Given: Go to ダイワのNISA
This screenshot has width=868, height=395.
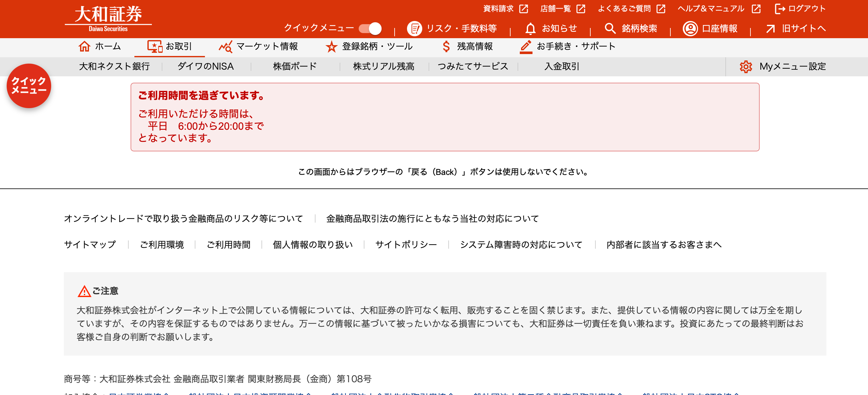Looking at the screenshot, I should click(206, 66).
